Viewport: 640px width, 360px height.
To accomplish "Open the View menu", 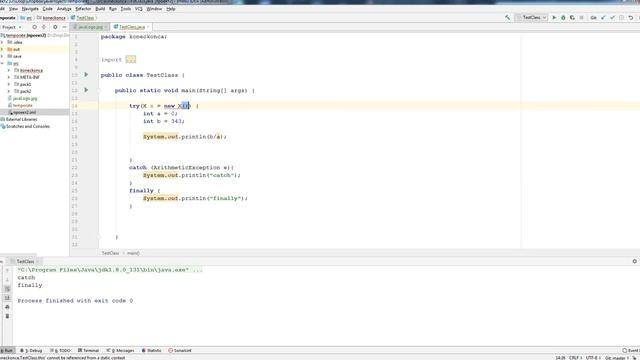I will tap(13, 9).
